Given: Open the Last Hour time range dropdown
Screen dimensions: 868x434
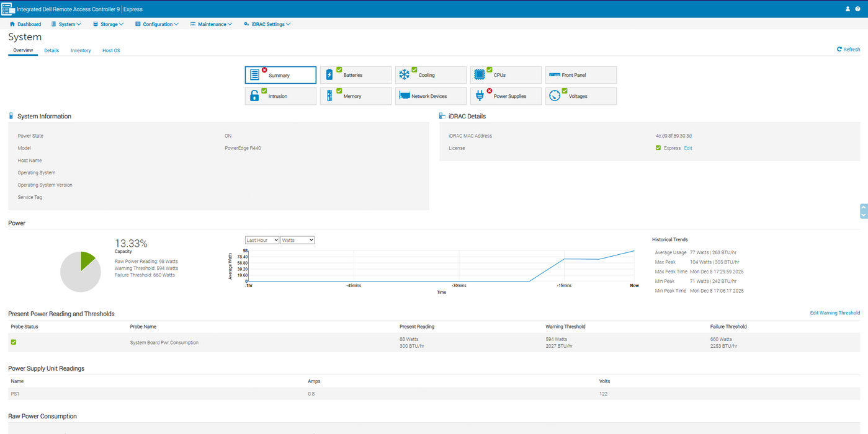Looking at the screenshot, I should coord(262,240).
